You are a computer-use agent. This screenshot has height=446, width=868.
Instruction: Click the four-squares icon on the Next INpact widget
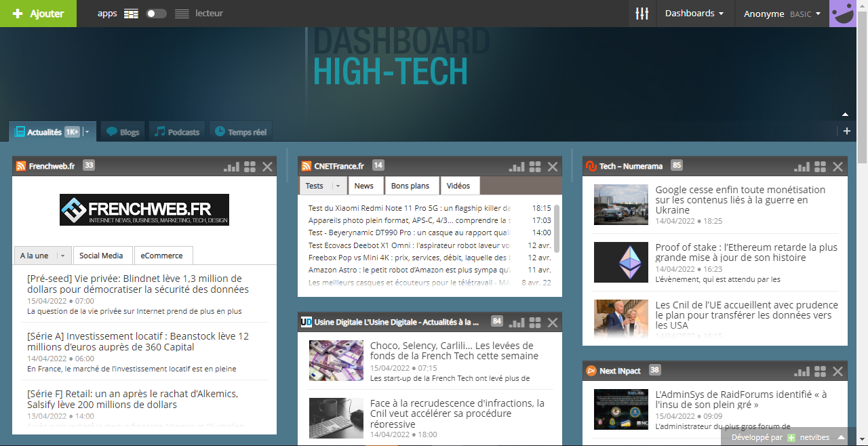click(x=820, y=371)
